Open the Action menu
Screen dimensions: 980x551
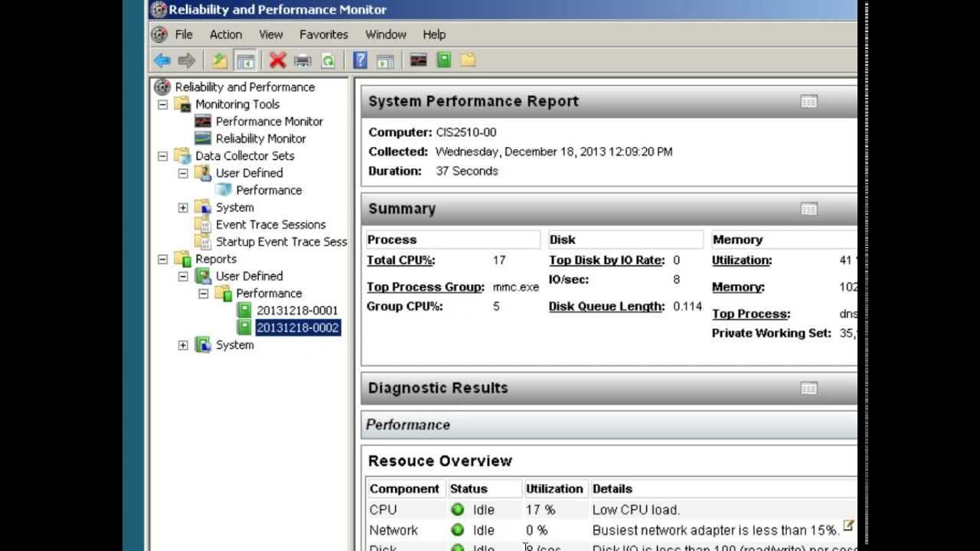tap(225, 34)
